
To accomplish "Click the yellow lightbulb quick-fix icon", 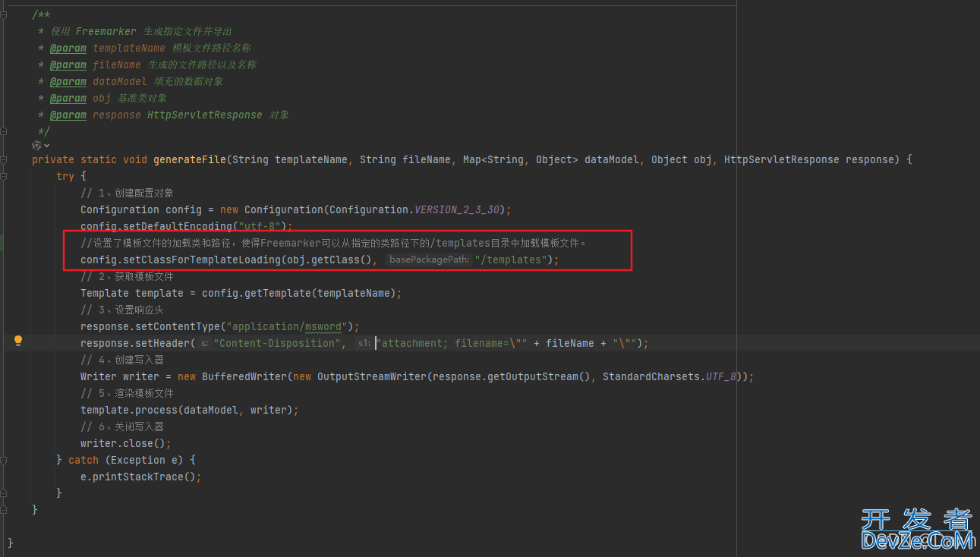I will pyautogui.click(x=18, y=341).
